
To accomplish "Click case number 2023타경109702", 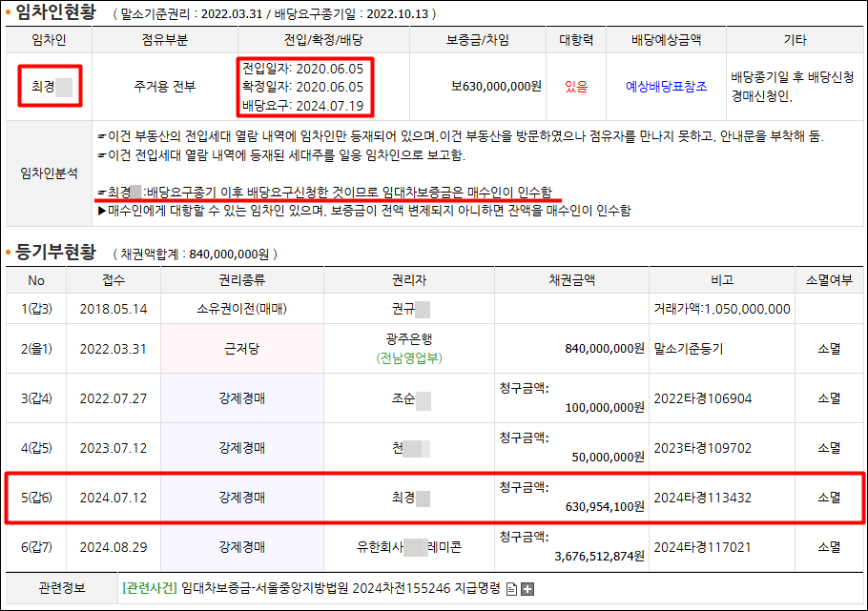I will coord(702,448).
